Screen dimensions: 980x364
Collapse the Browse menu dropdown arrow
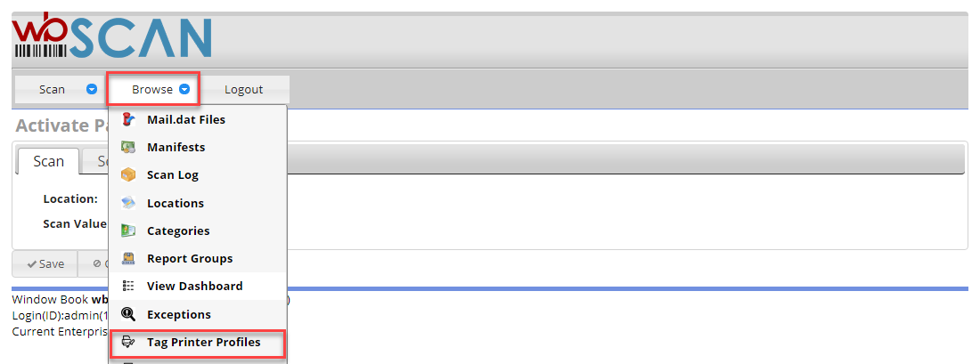click(184, 89)
